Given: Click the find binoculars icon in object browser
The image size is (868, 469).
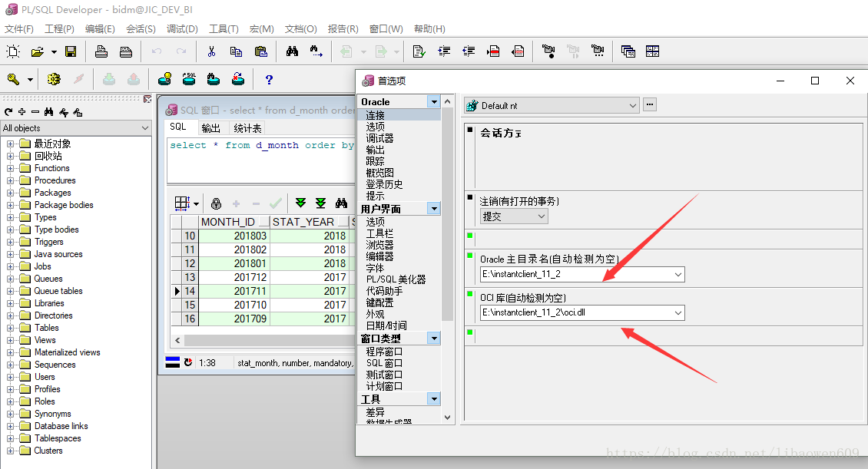Looking at the screenshot, I should [48, 112].
